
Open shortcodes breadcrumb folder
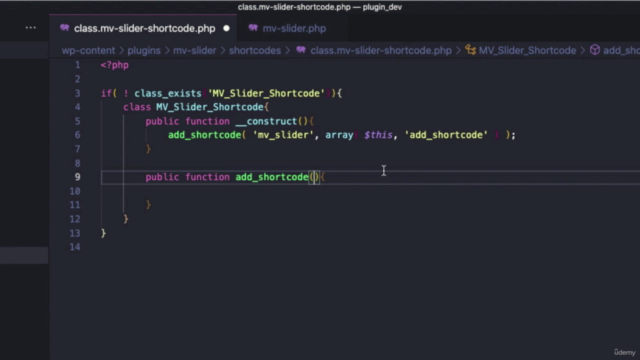coord(255,51)
